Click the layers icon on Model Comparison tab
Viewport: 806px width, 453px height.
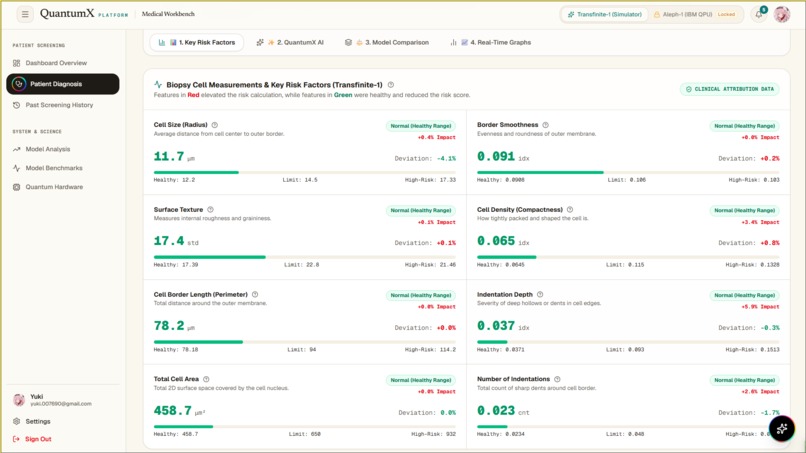(348, 42)
